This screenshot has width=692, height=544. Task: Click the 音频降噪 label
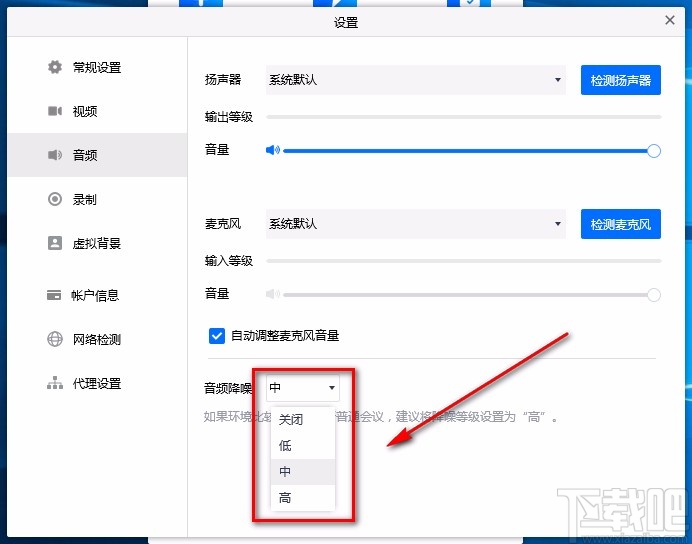point(228,388)
